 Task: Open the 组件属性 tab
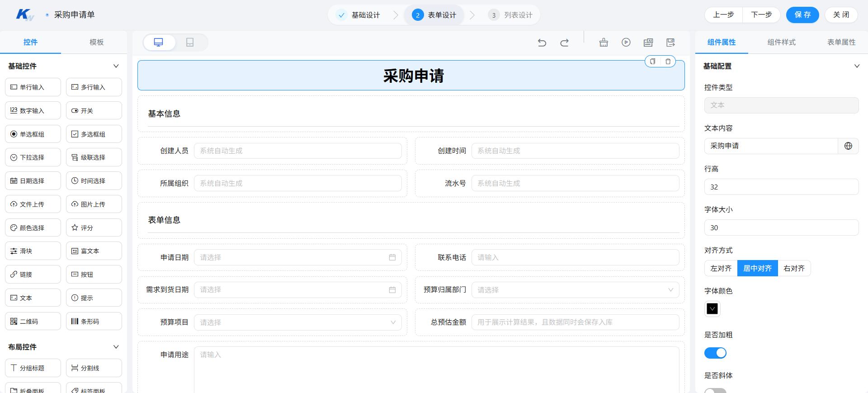(x=722, y=42)
